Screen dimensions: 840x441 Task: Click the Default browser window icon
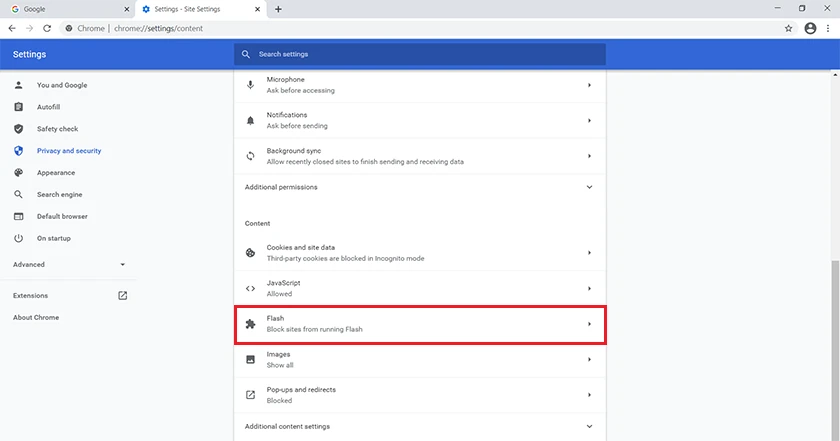[18, 216]
